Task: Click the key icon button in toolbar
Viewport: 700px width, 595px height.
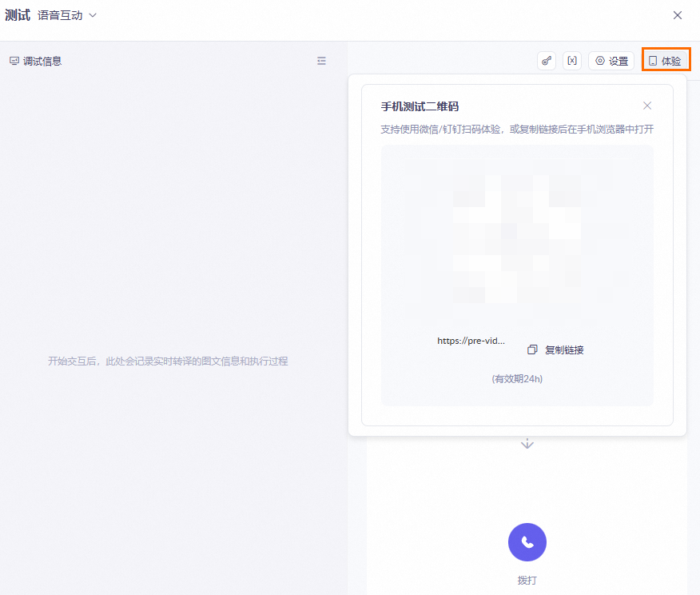Action: pyautogui.click(x=547, y=61)
